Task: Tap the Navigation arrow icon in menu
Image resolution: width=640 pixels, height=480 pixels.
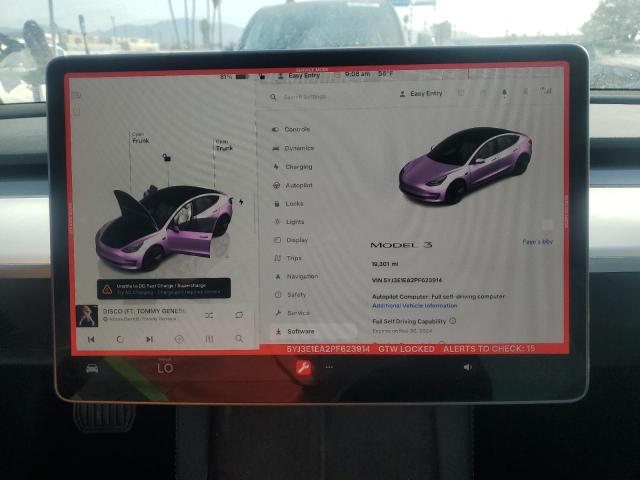Action: 278,277
